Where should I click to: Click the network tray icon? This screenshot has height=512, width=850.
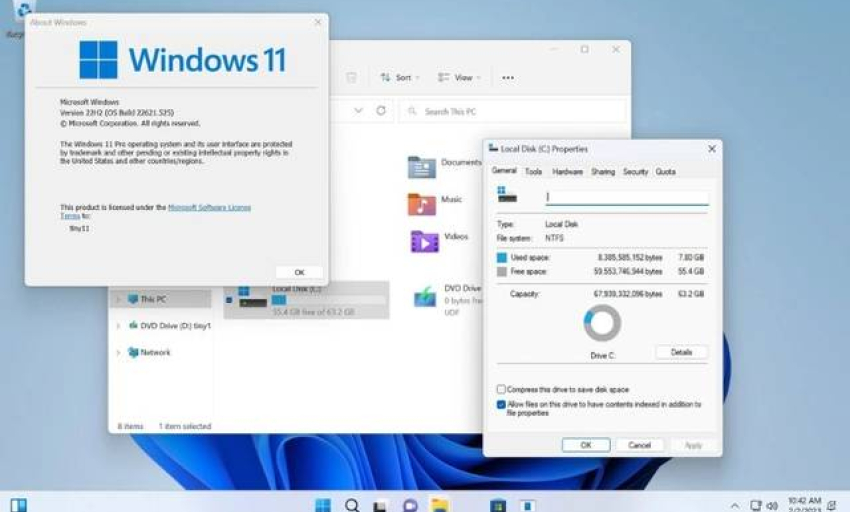click(x=755, y=505)
